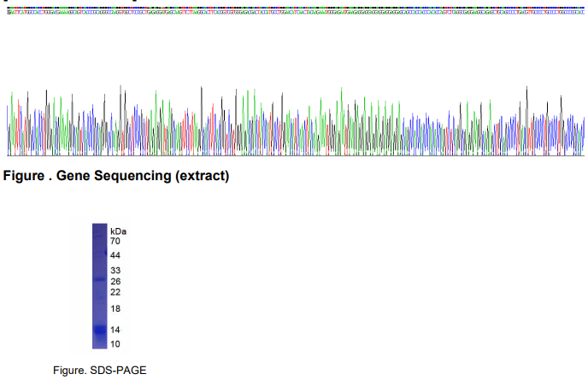Click the 70 kDa marker label
The width and height of the screenshot is (588, 380).
[x=115, y=241]
